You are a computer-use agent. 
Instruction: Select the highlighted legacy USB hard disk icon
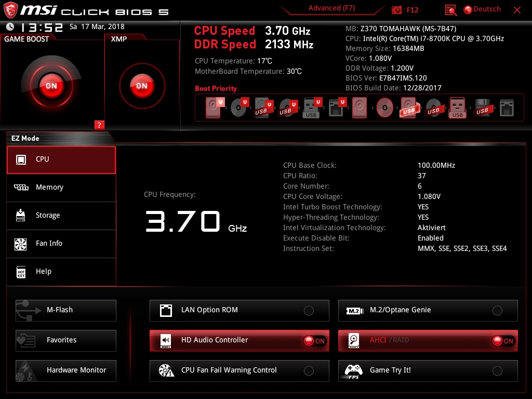pos(409,108)
